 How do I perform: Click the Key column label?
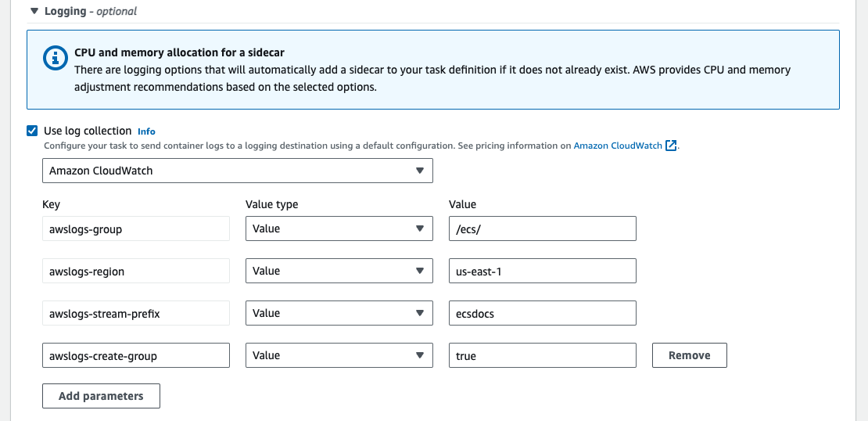point(51,204)
